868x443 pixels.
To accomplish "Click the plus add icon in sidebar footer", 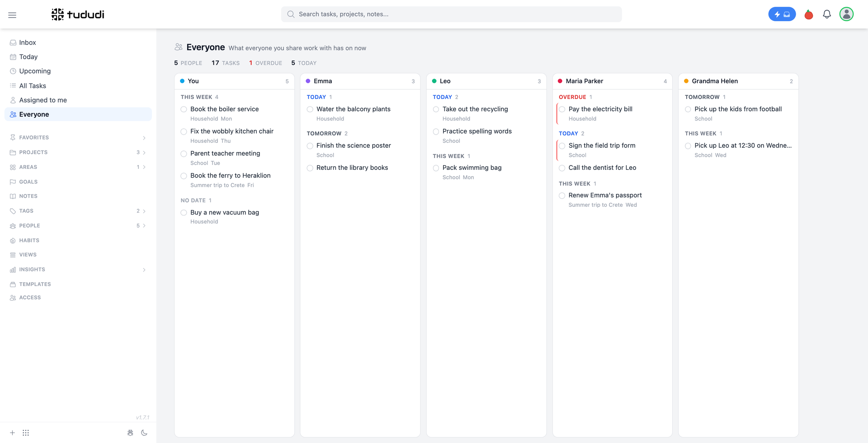I will point(13,433).
